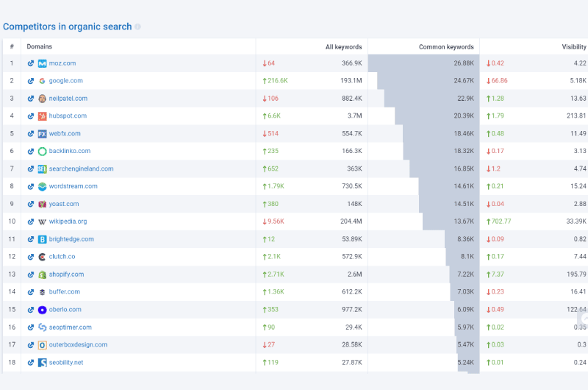Open external link icon for clutch.co

tap(31, 257)
